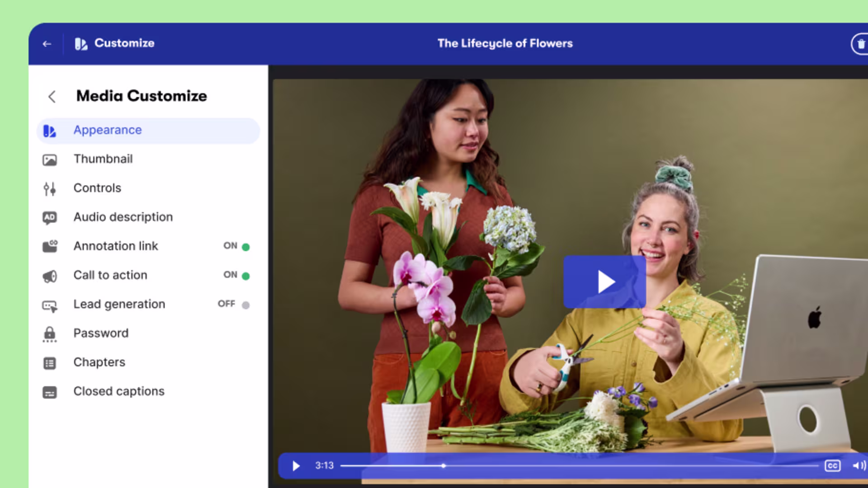Click the Controls sliders icon

coord(50,188)
